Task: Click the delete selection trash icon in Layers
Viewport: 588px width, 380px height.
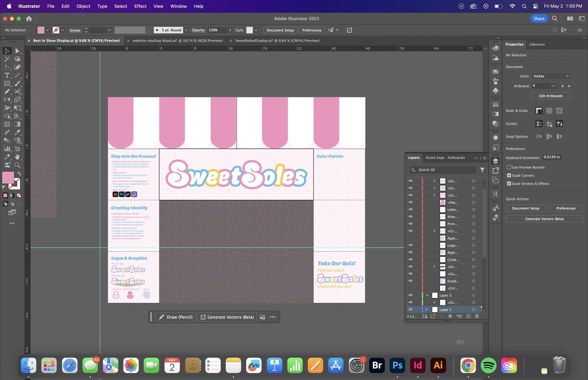Action: click(477, 316)
